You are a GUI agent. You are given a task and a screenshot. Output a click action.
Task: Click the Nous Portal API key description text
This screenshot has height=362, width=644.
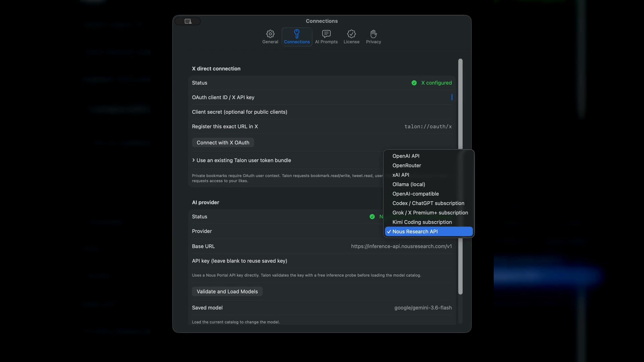306,275
